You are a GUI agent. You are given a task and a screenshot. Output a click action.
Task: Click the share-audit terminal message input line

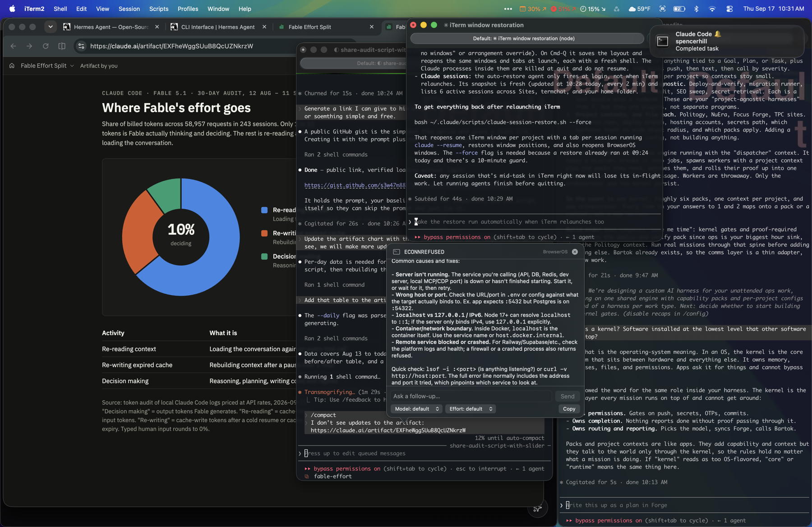(424, 454)
